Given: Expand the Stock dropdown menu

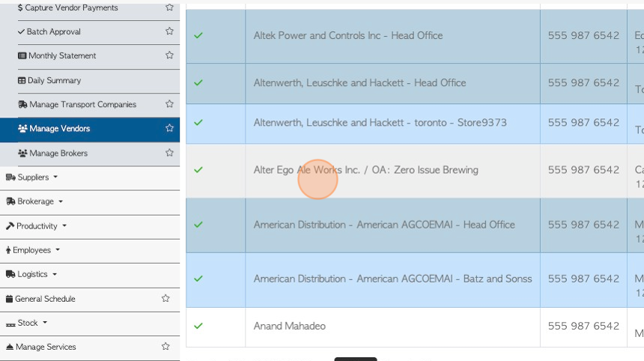Looking at the screenshot, I should click(26, 324).
